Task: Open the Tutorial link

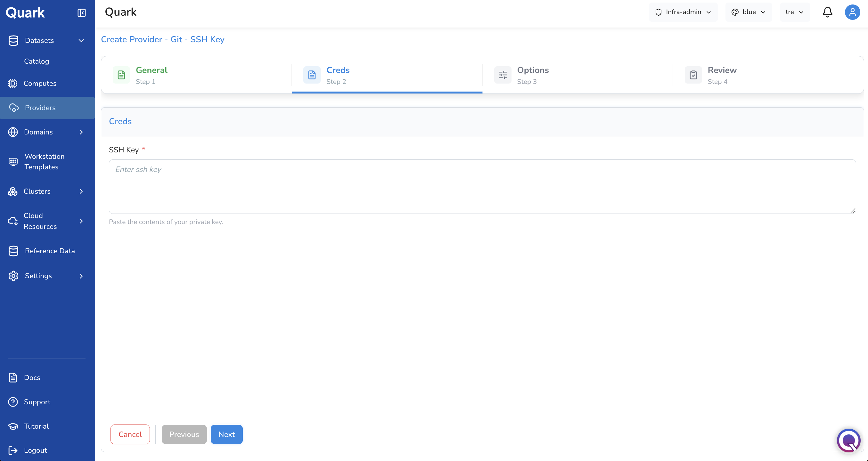Action: (37, 426)
